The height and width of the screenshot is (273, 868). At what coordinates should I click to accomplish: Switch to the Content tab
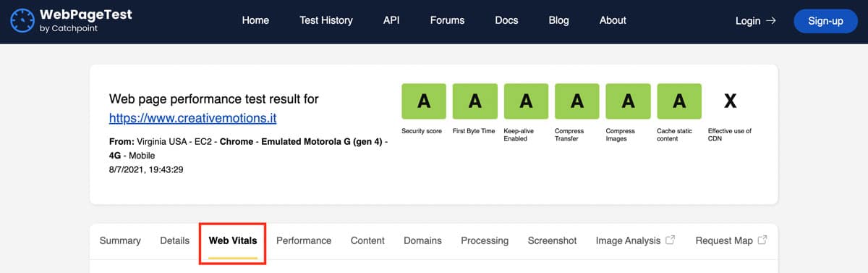[x=367, y=240]
